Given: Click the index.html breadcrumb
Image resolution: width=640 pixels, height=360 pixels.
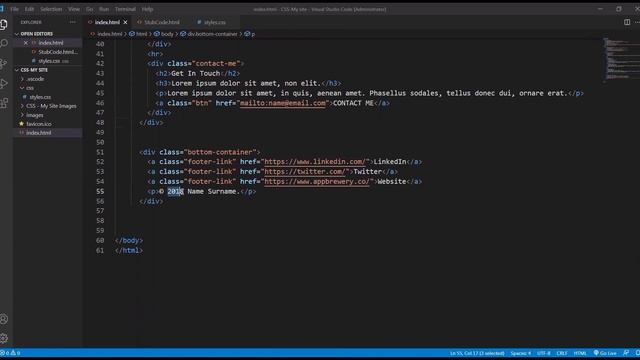Looking at the screenshot, I should pyautogui.click(x=109, y=34).
